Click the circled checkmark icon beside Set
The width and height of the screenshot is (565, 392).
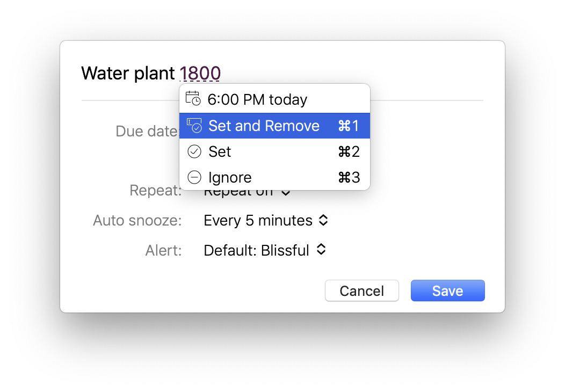pos(194,151)
